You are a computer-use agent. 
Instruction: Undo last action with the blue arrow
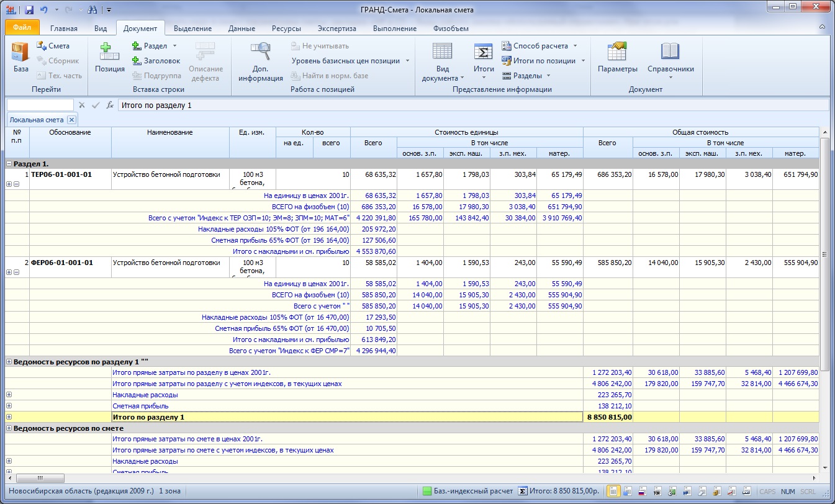click(43, 10)
